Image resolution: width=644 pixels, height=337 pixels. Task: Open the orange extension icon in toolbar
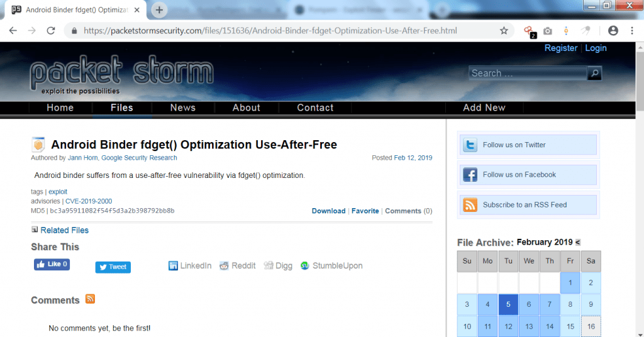point(567,31)
